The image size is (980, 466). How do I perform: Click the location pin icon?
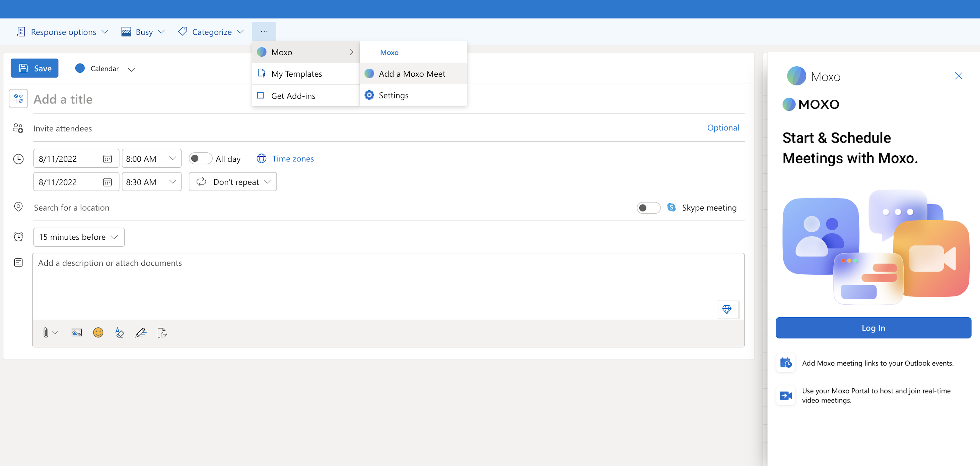18,207
